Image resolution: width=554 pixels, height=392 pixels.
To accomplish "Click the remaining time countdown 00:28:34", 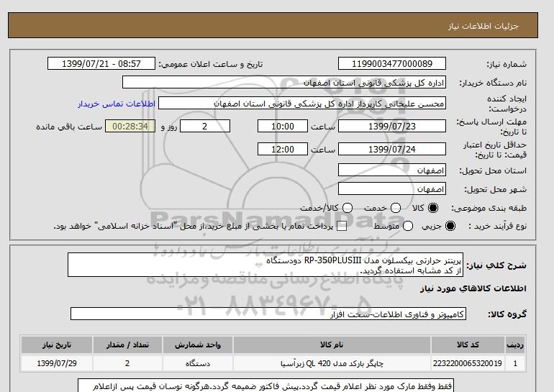I will (130, 126).
